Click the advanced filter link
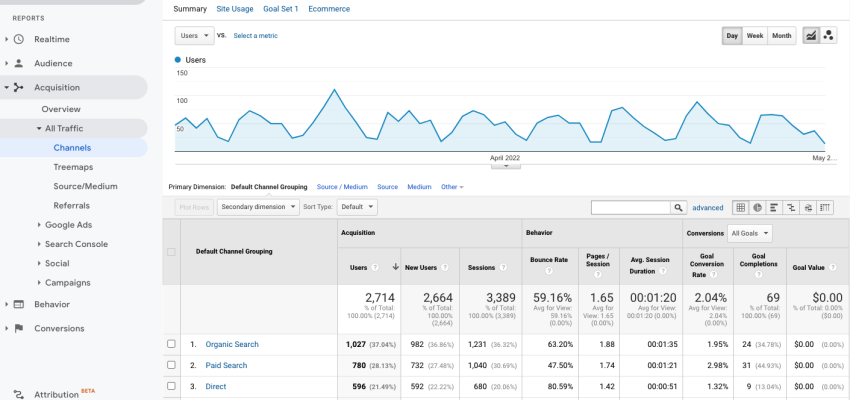The width and height of the screenshot is (850, 400). coord(707,207)
